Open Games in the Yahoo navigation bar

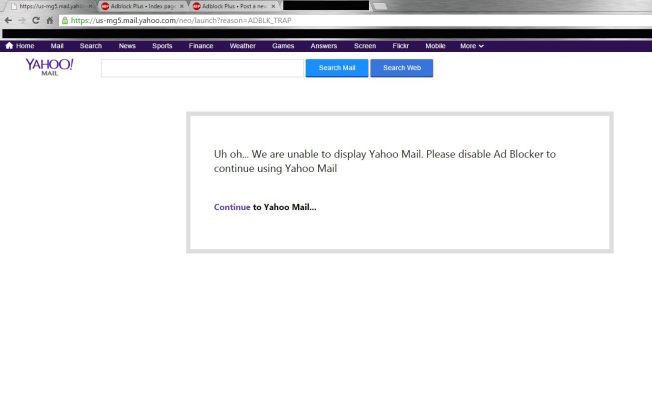pyautogui.click(x=283, y=46)
